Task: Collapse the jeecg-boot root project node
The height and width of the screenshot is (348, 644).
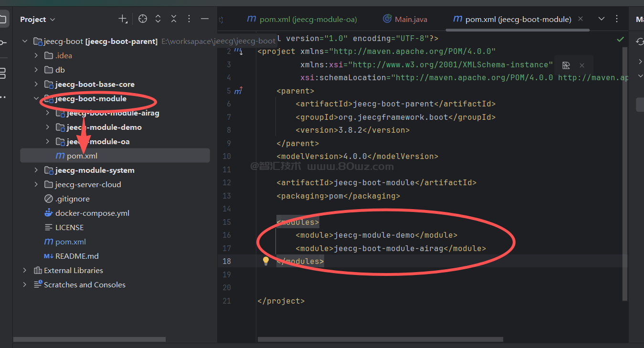Action: (x=25, y=42)
